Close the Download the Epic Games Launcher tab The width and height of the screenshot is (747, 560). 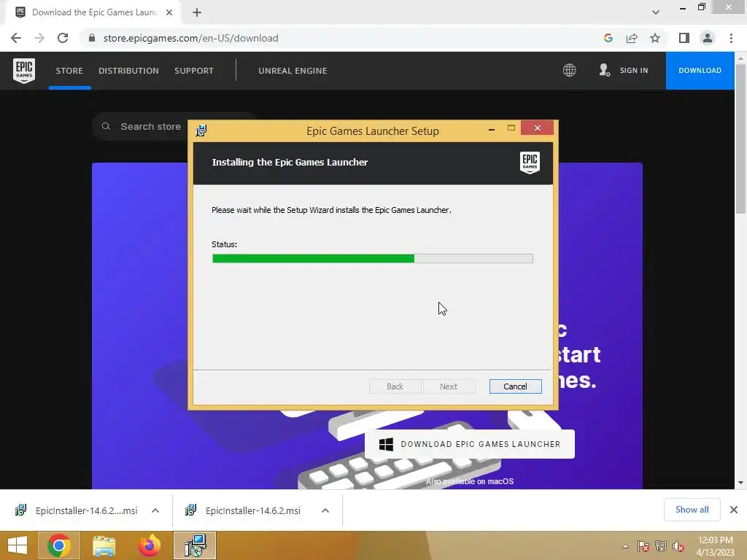[x=169, y=12]
